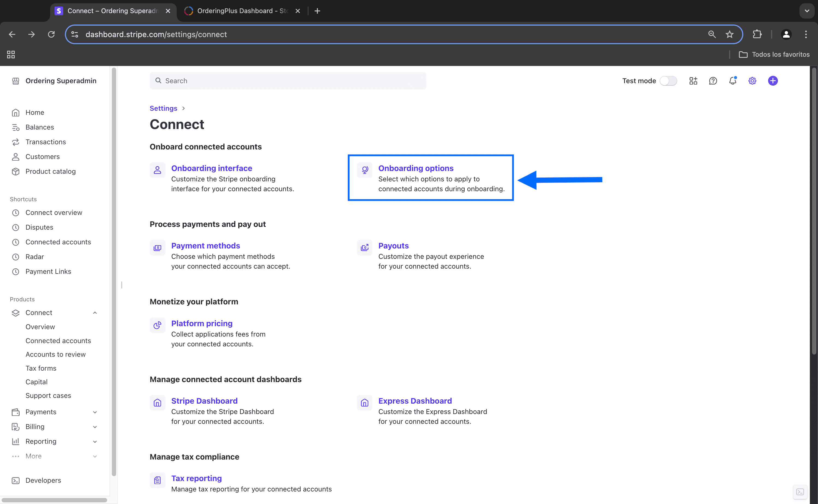Screen dimensions: 818x504
Task: Open Capital under Connect
Action: 37,382
